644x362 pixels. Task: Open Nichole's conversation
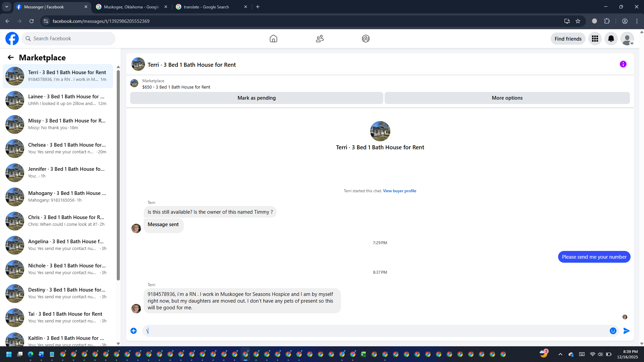coord(58,269)
